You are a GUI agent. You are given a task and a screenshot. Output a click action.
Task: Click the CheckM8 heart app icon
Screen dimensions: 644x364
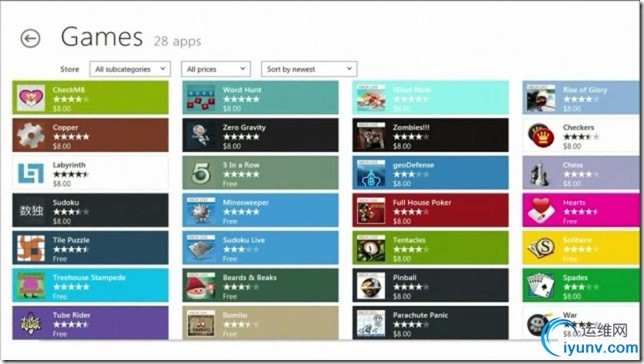coord(31,98)
